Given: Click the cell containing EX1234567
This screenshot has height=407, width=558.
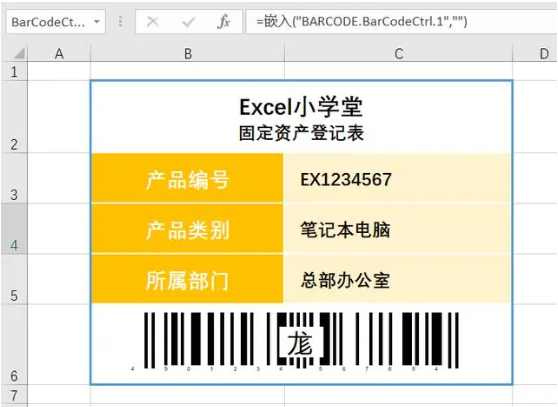Looking at the screenshot, I should tap(397, 178).
